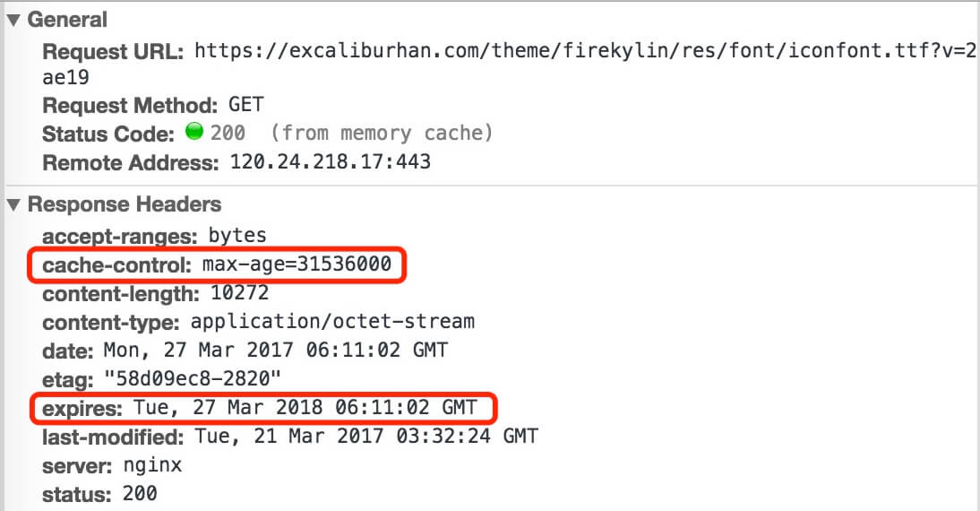980x511 pixels.
Task: Select the cache-control max-age header row
Action: coord(217,264)
